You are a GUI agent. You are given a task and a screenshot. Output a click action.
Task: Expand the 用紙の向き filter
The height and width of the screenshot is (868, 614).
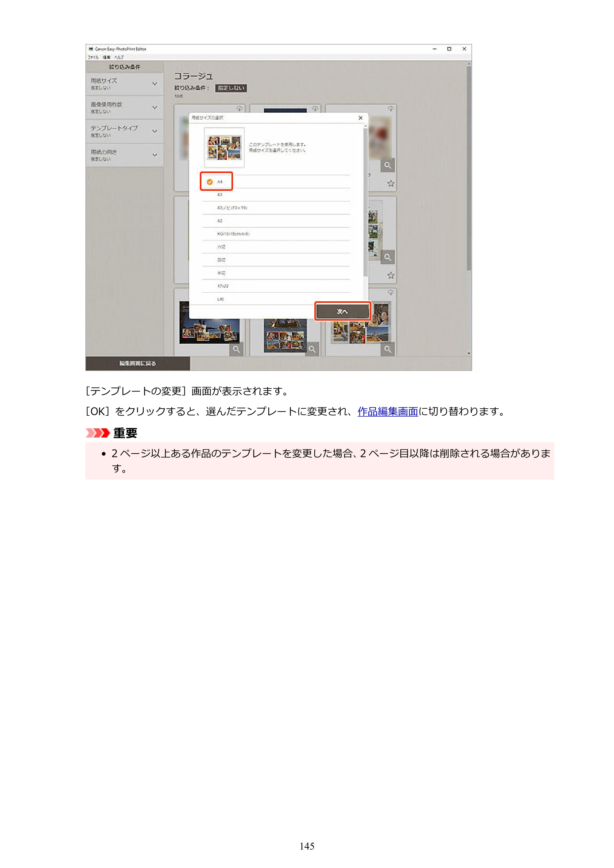tap(124, 155)
